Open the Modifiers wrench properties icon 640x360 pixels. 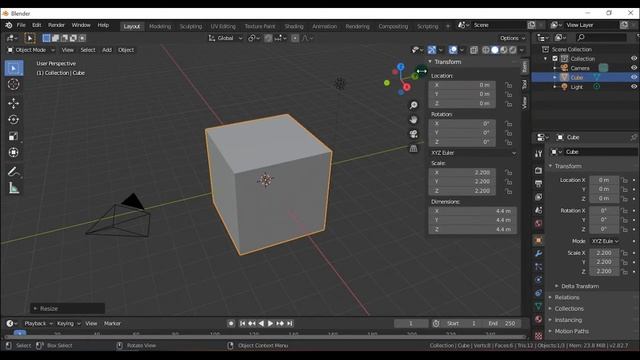[x=538, y=253]
